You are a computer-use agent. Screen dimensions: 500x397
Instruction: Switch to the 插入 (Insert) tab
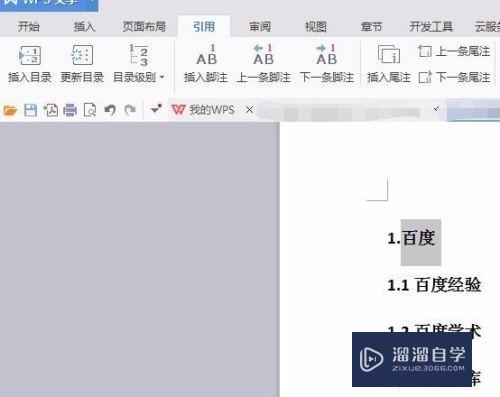pyautogui.click(x=84, y=26)
